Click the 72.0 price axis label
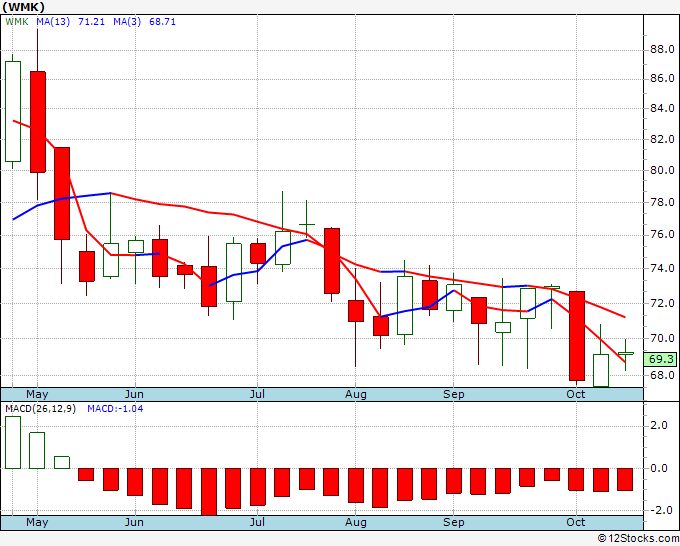This screenshot has width=680, height=546. point(662,303)
